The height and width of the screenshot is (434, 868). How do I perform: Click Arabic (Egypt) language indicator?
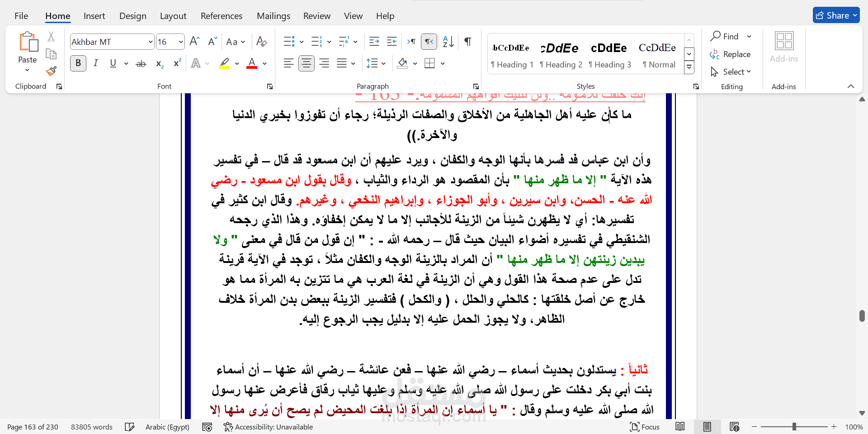(x=167, y=427)
